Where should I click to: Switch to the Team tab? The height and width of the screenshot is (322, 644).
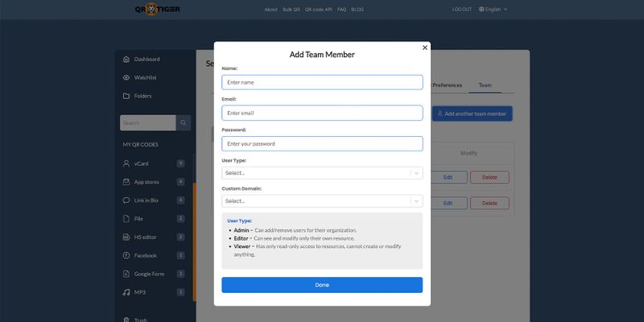coord(485,85)
